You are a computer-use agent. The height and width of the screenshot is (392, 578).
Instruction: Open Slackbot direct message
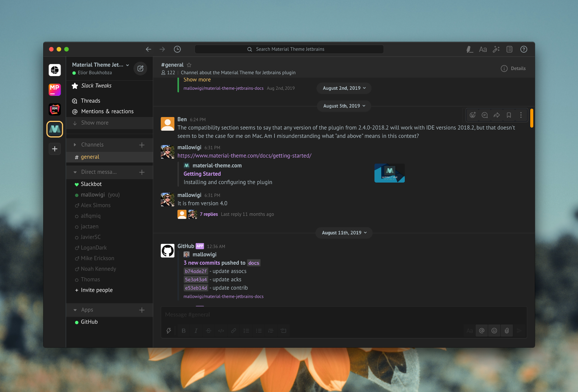(110, 184)
